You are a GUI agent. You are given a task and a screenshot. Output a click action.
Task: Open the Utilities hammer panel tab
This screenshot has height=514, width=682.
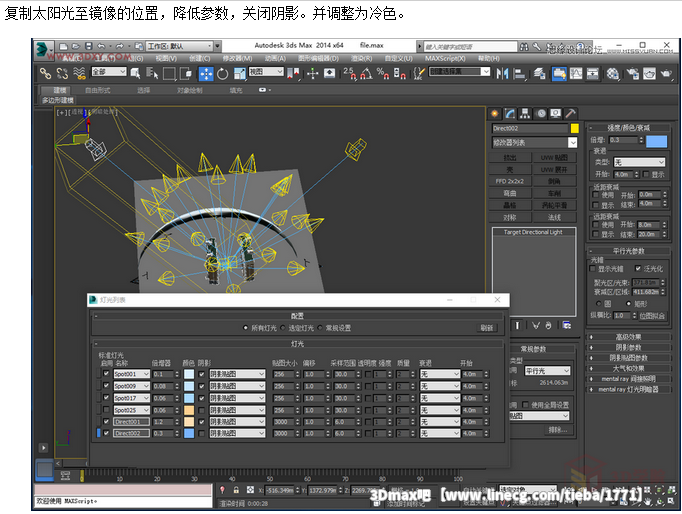coord(571,113)
